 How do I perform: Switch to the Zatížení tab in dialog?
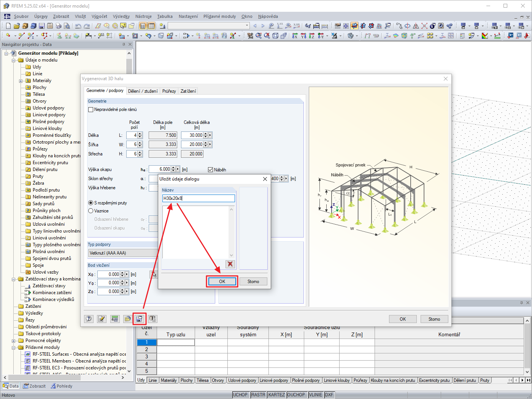click(188, 91)
